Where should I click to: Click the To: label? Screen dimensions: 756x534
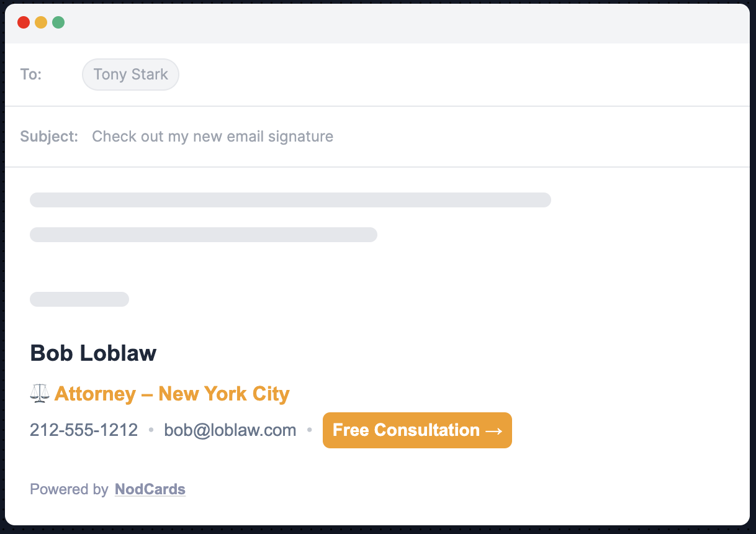pos(31,75)
